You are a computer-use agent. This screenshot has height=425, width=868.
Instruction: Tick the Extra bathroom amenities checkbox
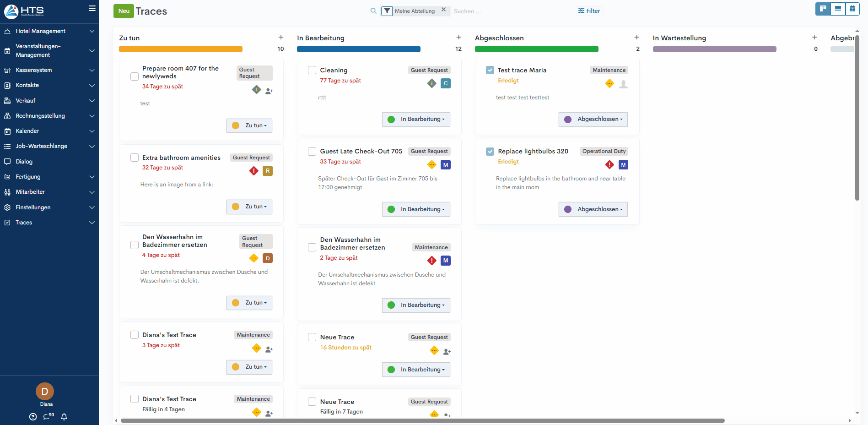[x=135, y=158]
